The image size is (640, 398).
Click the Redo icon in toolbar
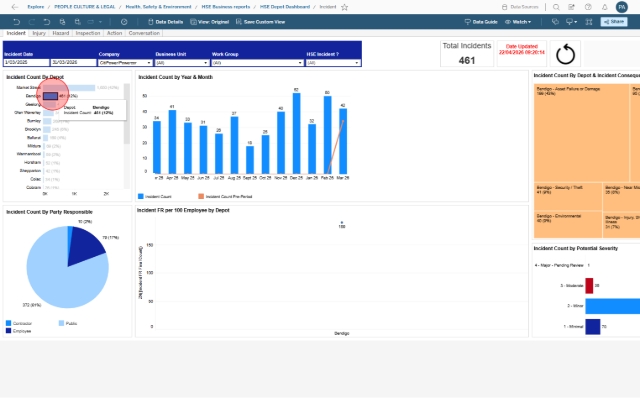31,22
